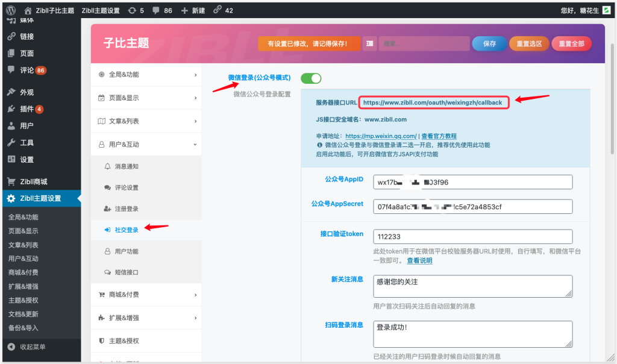Collapse the 用户&互动 panel section
617x364 pixels.
(146, 145)
